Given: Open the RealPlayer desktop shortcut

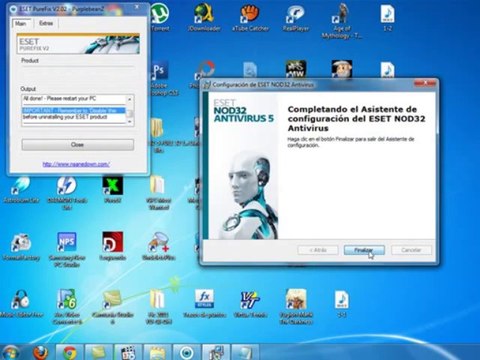Looking at the screenshot, I should [296, 18].
